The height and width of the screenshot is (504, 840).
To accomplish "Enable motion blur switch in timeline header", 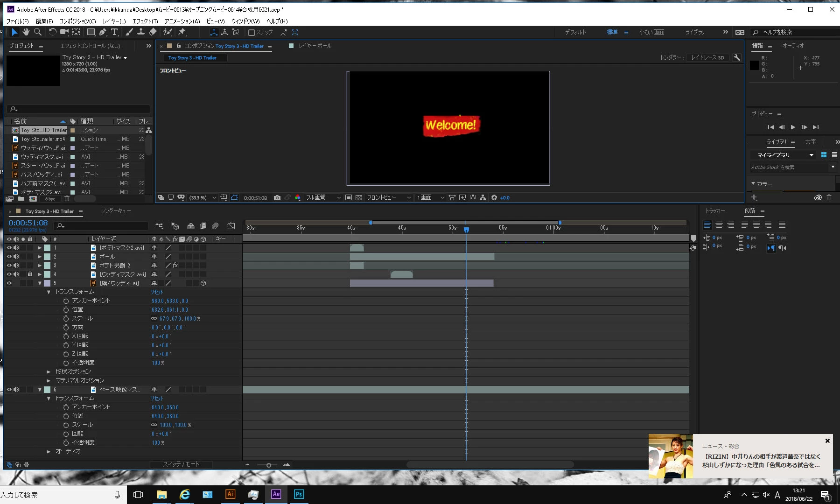I will click(x=215, y=226).
